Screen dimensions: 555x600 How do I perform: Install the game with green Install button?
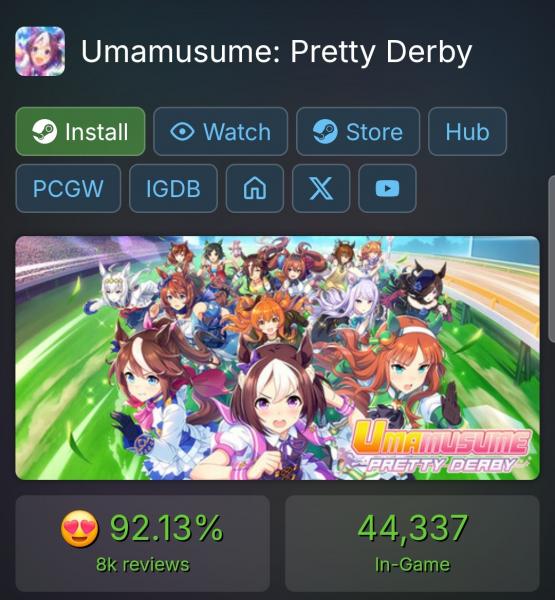click(x=80, y=131)
